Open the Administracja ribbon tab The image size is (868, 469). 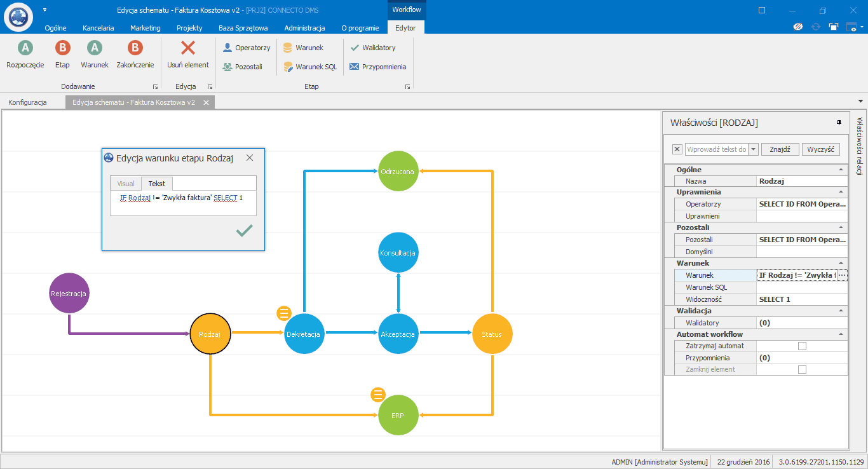[304, 28]
